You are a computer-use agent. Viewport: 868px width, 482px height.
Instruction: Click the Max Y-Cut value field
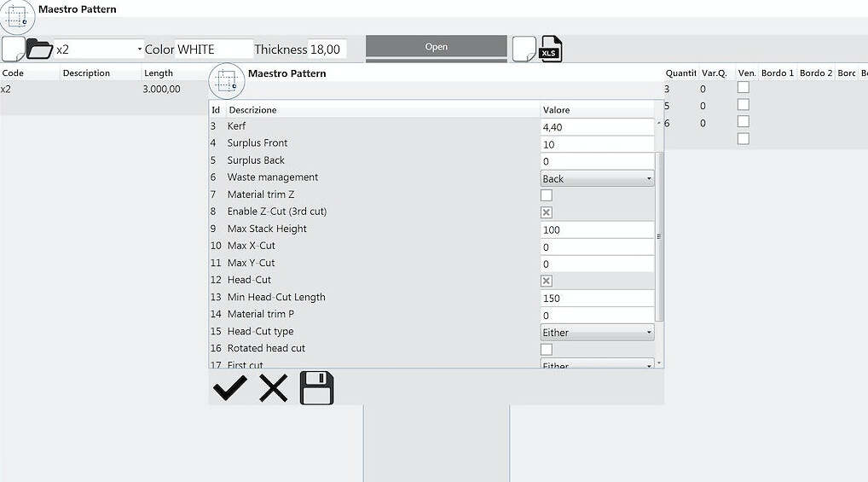[x=597, y=264]
